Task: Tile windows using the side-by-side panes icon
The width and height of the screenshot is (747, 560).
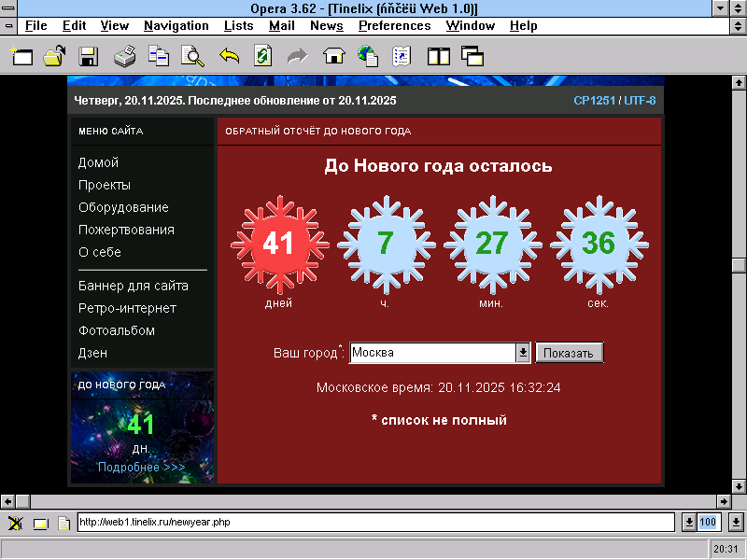Action: tap(438, 57)
